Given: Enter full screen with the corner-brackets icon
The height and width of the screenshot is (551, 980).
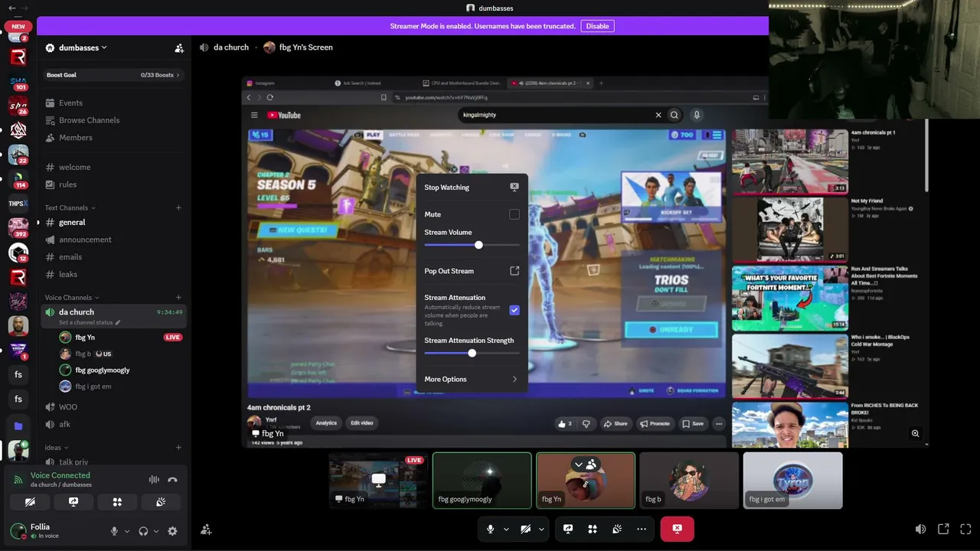Looking at the screenshot, I should [965, 529].
